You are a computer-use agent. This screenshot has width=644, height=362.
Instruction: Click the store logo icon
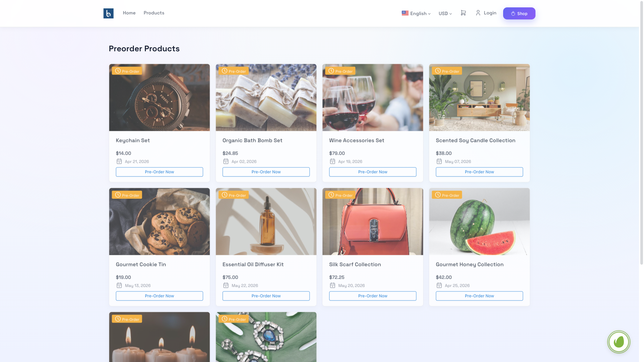coord(108,13)
